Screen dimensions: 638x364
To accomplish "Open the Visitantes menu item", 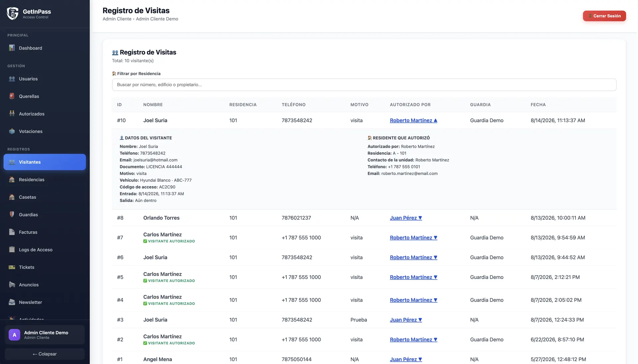I will (45, 162).
